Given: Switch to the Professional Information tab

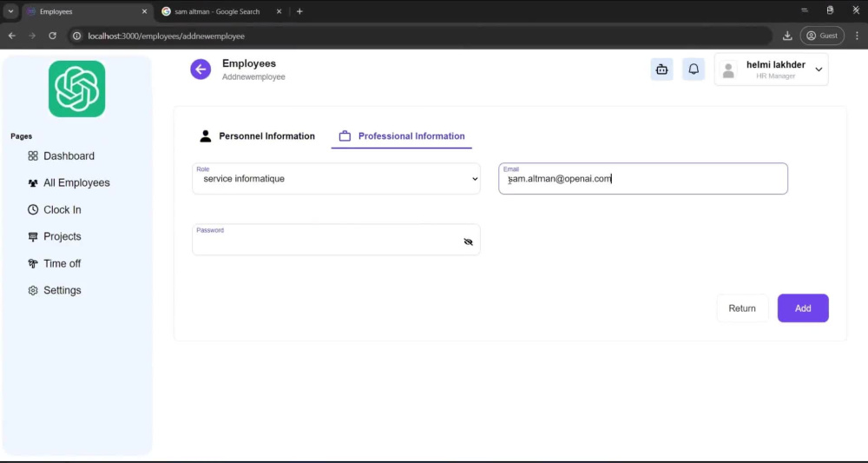Looking at the screenshot, I should pyautogui.click(x=402, y=136).
